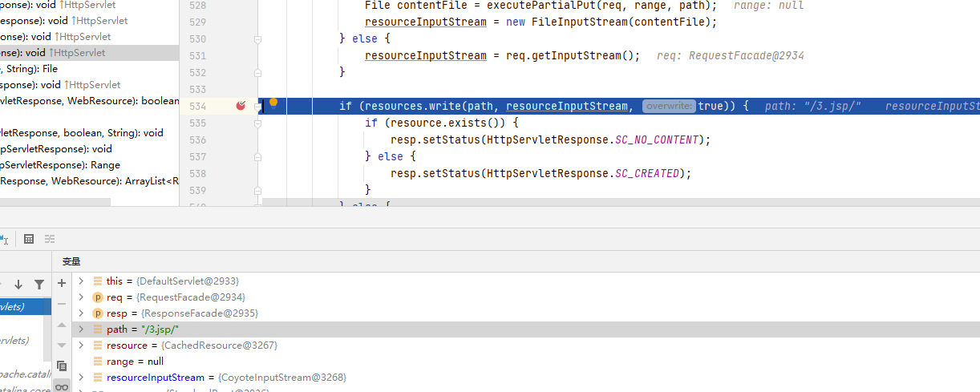Select the highlighted 'vlets)' stack frame

tap(26, 306)
